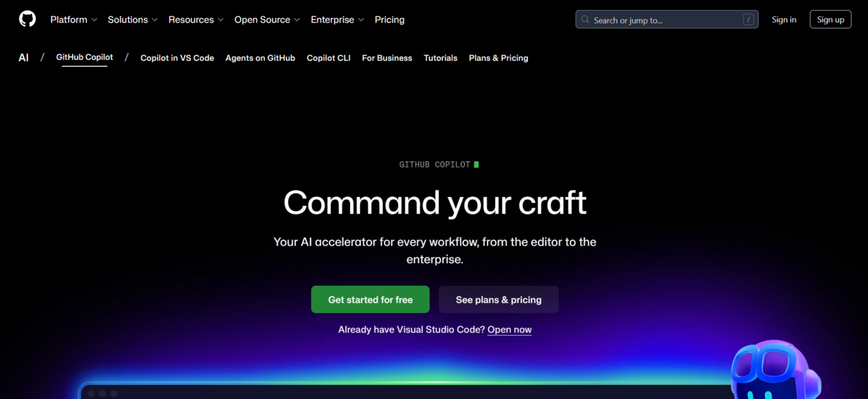This screenshot has height=399, width=868.
Task: Click the search magnifier icon
Action: point(584,19)
